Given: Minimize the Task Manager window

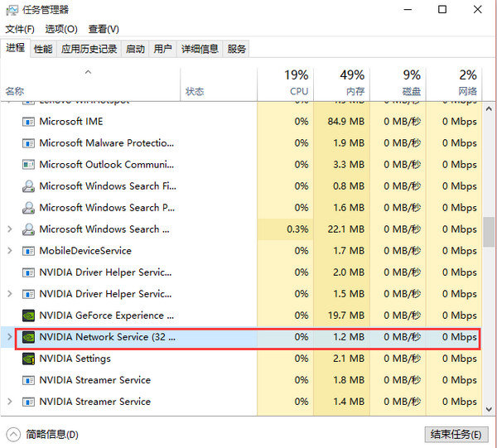Looking at the screenshot, I should [408, 10].
